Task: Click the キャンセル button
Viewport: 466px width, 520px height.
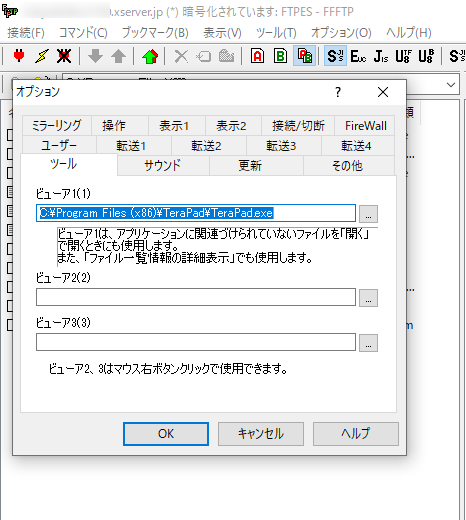Action: [x=261, y=434]
